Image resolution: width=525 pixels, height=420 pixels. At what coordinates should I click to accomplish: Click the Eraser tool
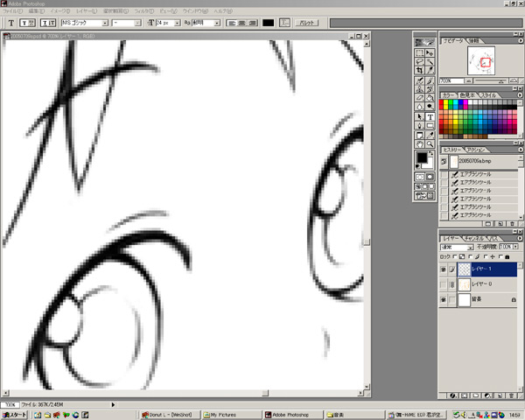coord(419,95)
